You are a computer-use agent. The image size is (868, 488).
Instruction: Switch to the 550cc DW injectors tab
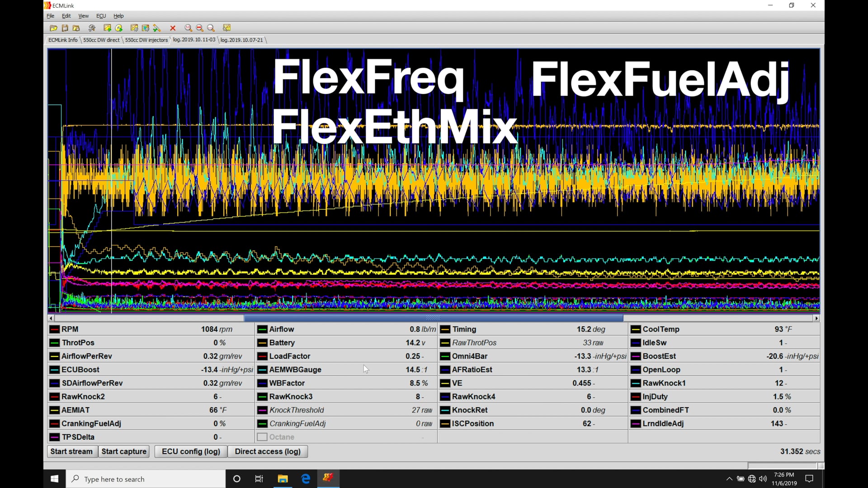(146, 40)
